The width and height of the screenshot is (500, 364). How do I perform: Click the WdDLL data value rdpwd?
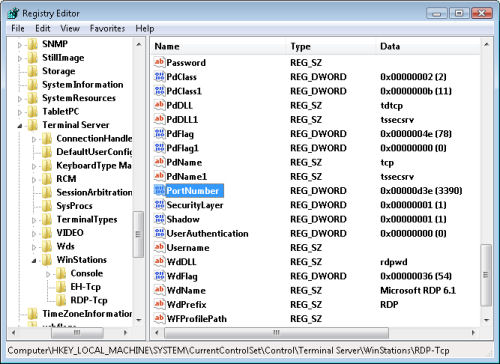[394, 262]
